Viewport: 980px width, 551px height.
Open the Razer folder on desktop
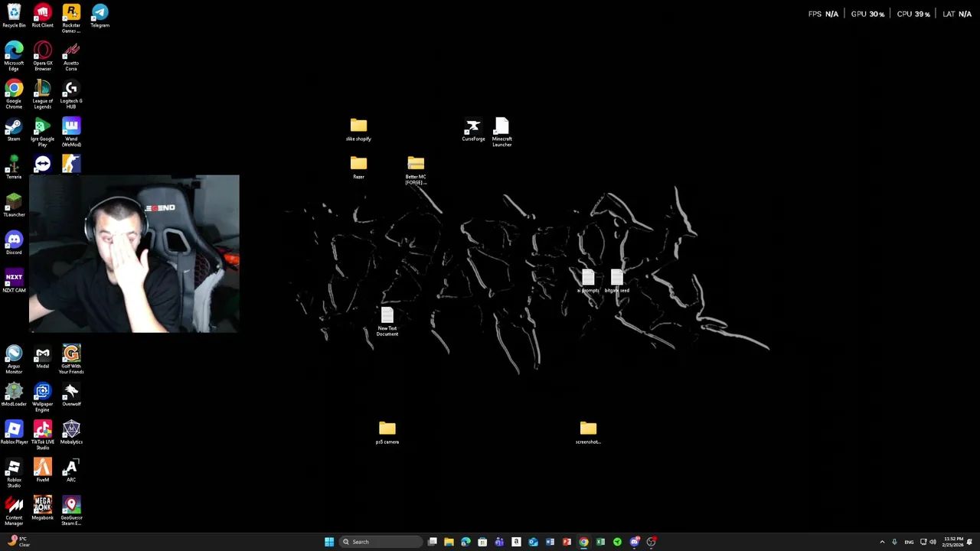(x=358, y=168)
